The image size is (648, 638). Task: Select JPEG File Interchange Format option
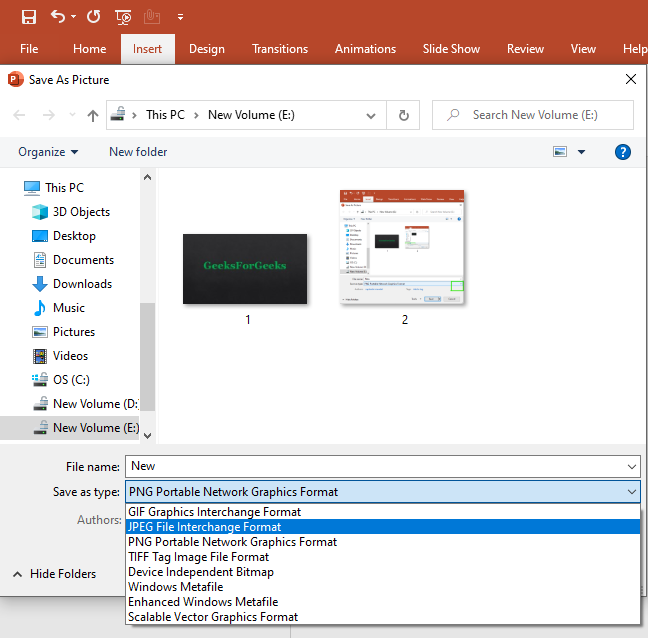point(204,527)
